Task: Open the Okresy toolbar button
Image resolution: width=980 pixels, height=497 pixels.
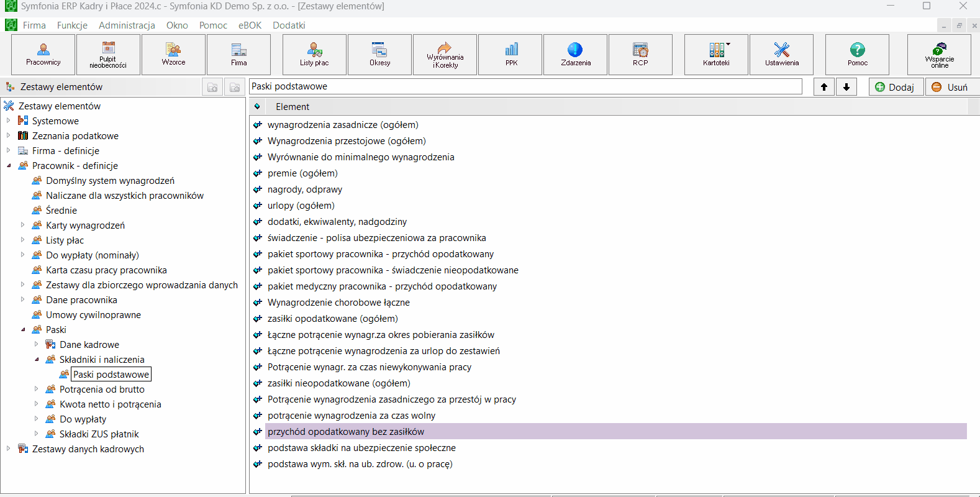Action: pyautogui.click(x=379, y=55)
